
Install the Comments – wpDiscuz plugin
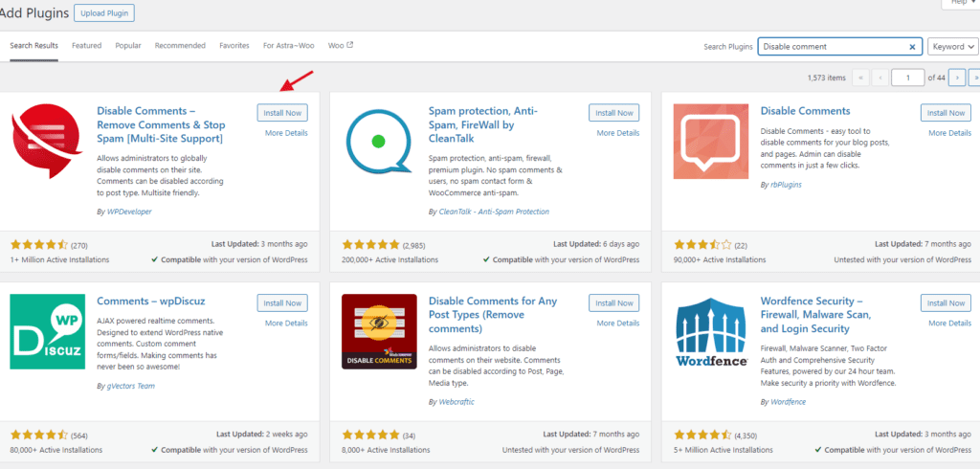point(282,303)
